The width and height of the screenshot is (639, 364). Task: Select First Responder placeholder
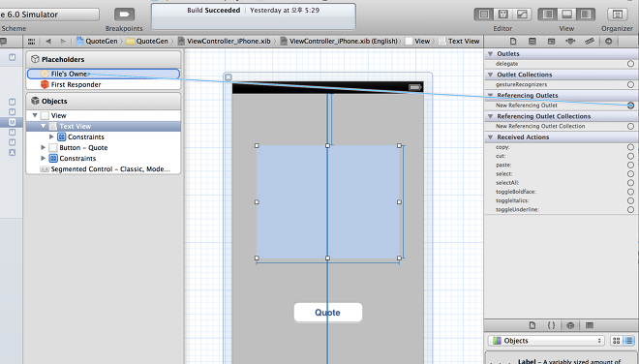[104, 84]
